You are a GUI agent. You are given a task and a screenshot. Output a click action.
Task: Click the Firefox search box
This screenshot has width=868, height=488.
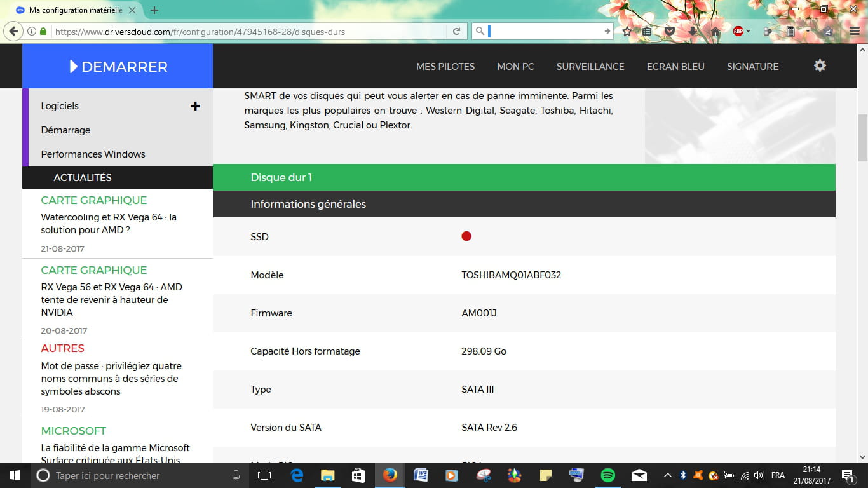(x=543, y=31)
